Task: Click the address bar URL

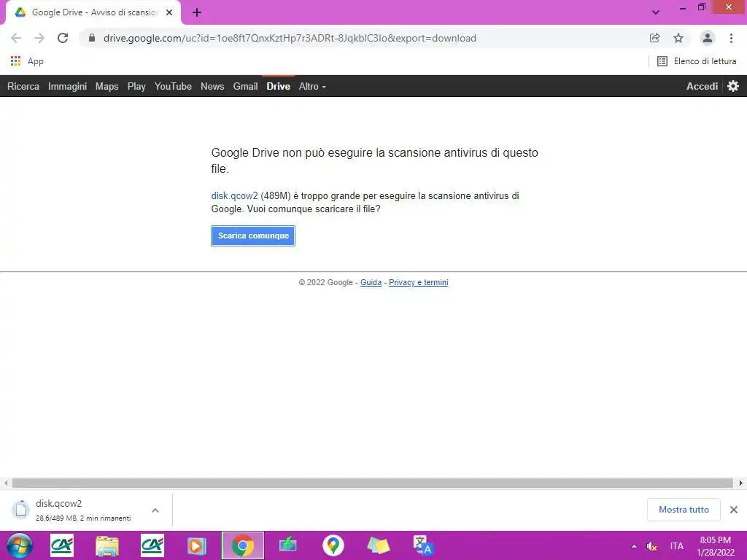Action: (290, 38)
